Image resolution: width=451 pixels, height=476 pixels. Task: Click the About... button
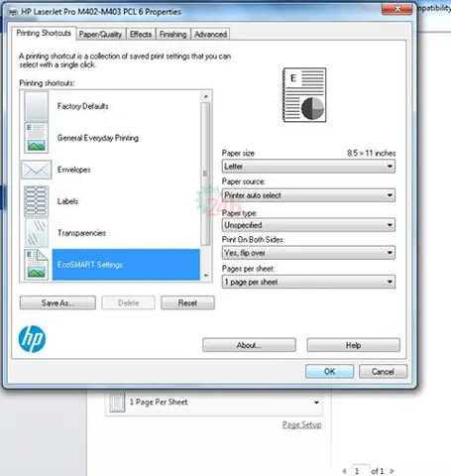[x=249, y=345]
